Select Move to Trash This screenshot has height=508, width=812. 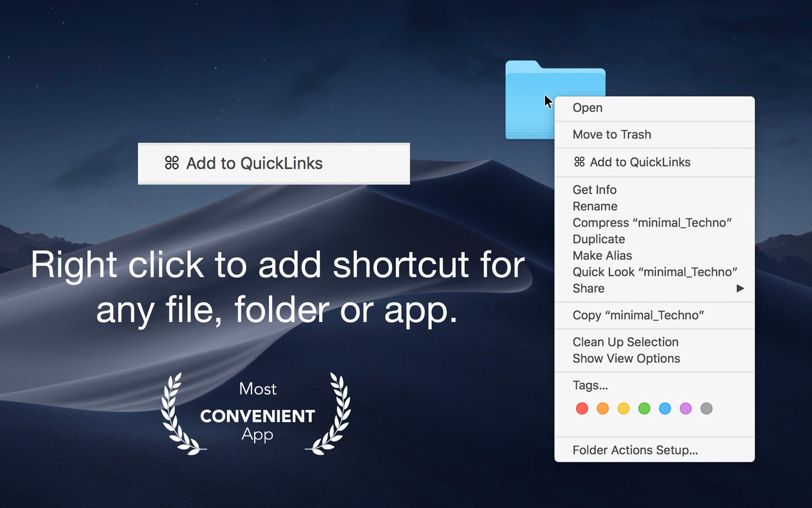pyautogui.click(x=655, y=135)
